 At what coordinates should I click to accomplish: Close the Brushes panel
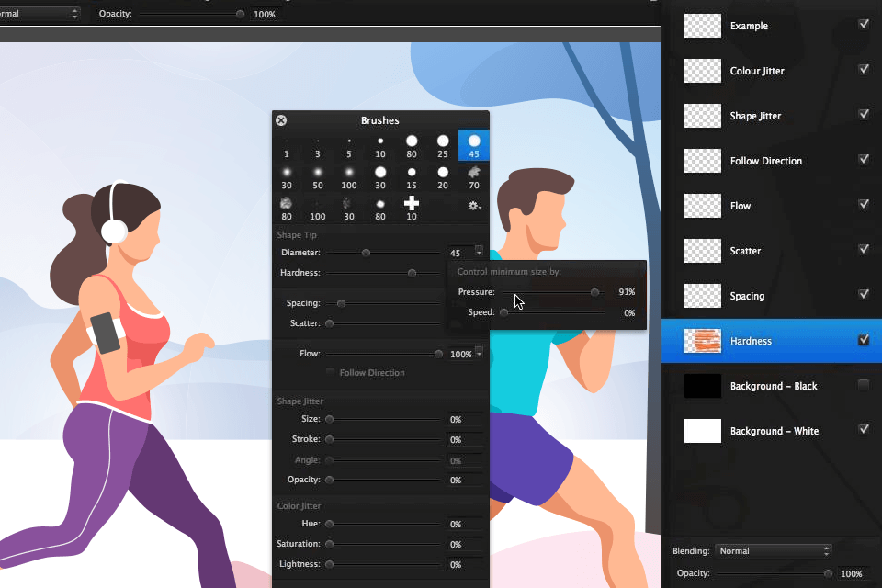pyautogui.click(x=281, y=120)
